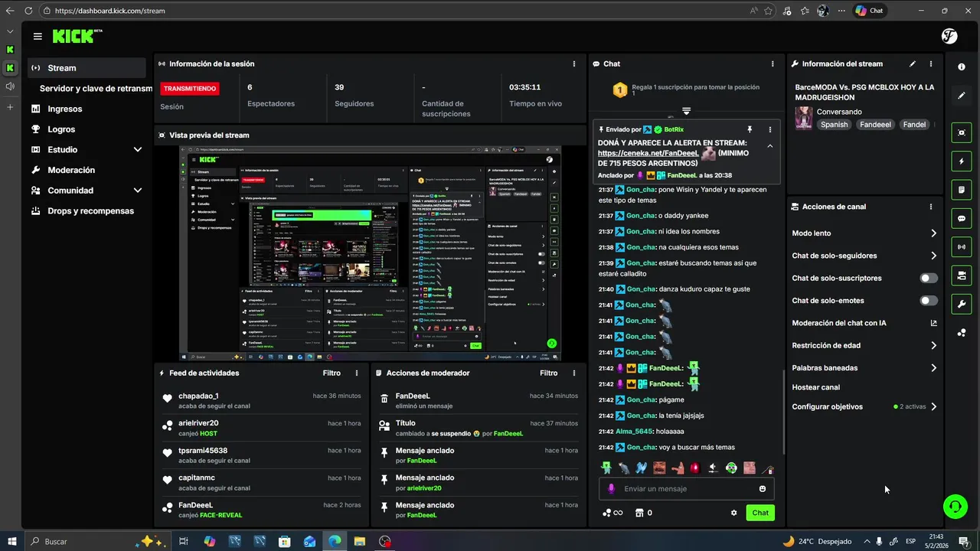
Task: Open the Información del stream options menu
Action: 931,64
